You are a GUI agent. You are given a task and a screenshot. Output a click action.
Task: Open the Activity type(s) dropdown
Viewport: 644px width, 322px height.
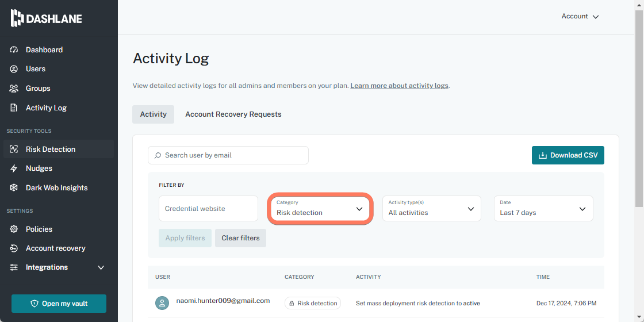point(431,209)
